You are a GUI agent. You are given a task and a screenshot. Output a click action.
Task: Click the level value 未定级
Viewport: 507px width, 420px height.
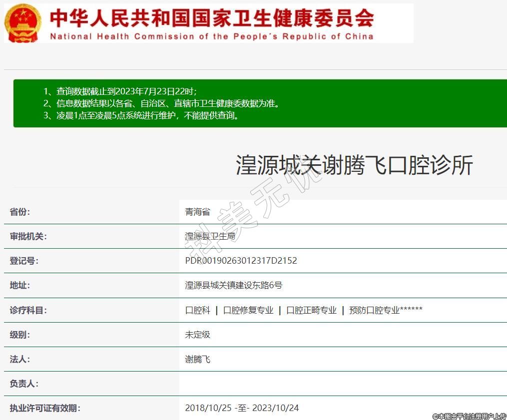(x=198, y=335)
